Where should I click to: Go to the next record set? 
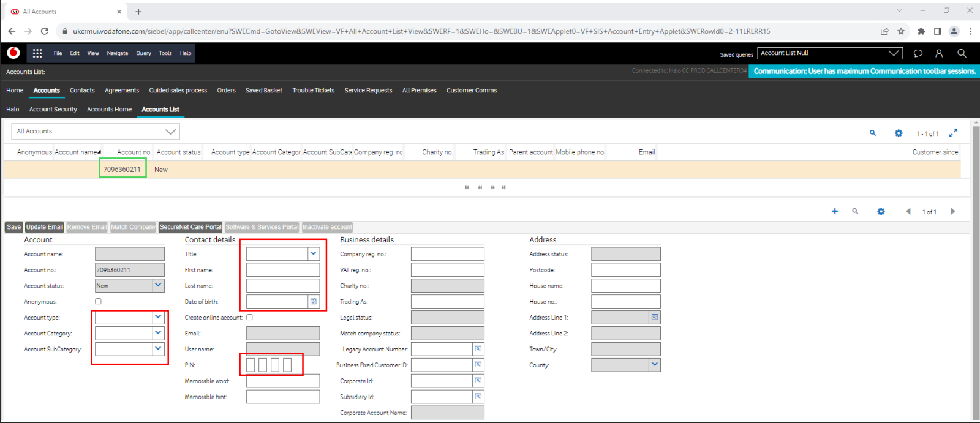[x=492, y=187]
